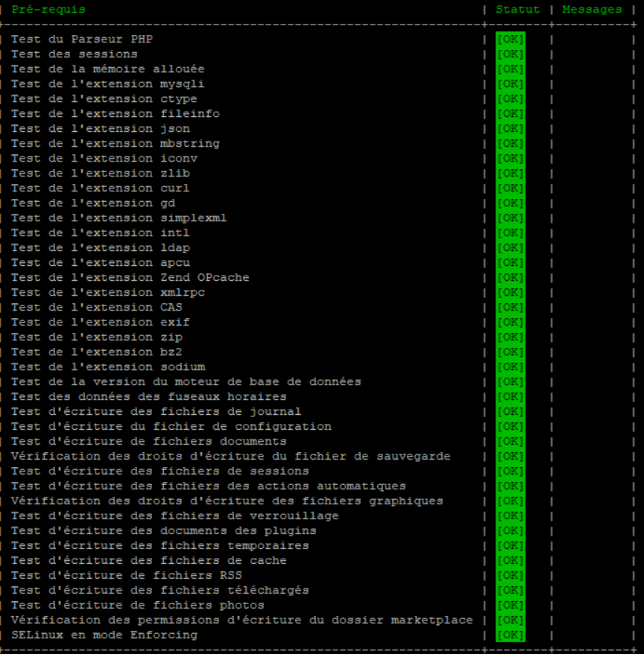This screenshot has width=644, height=654.
Task: Click the [OK] status for SELinux Enforcing
Action: coord(511,635)
